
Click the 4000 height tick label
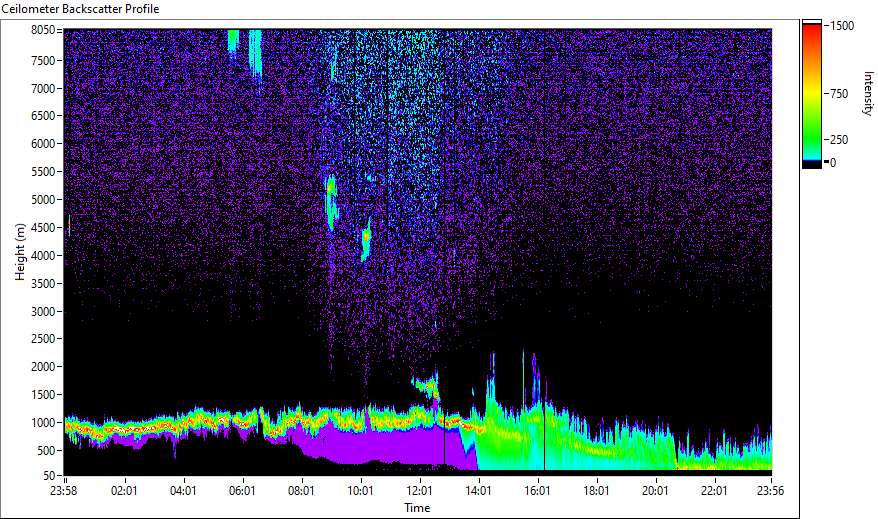[x=43, y=256]
